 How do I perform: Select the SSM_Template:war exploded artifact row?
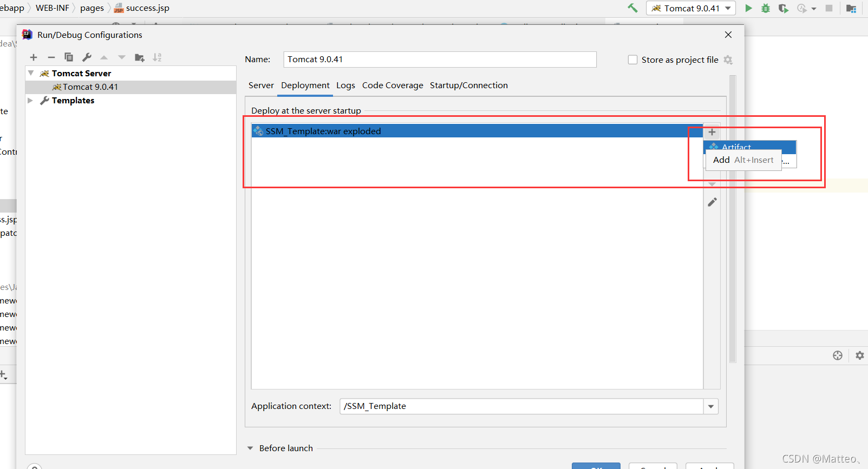coord(477,131)
